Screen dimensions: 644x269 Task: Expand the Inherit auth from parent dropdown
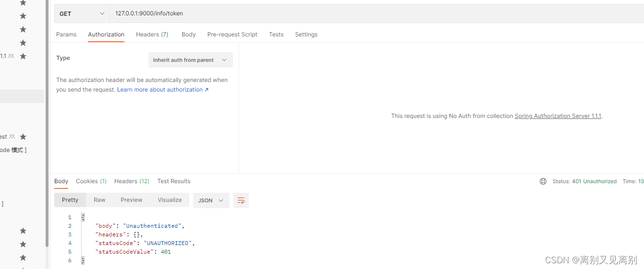pos(190,60)
